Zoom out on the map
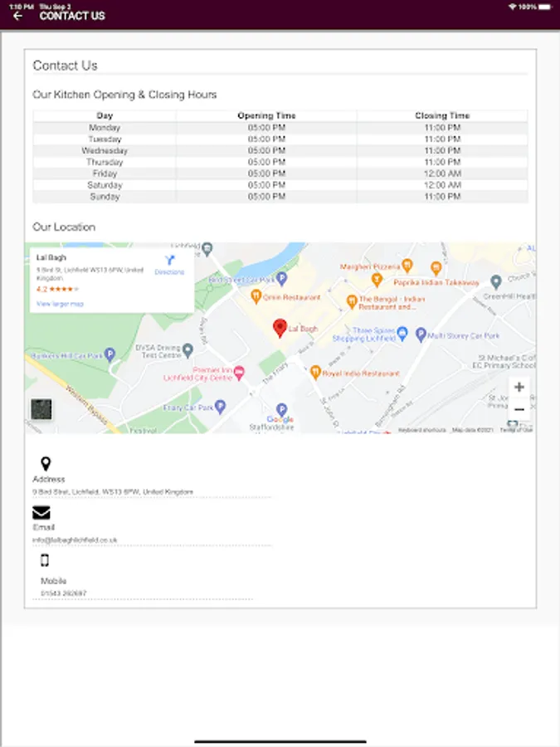The width and height of the screenshot is (560, 747). coord(519,409)
